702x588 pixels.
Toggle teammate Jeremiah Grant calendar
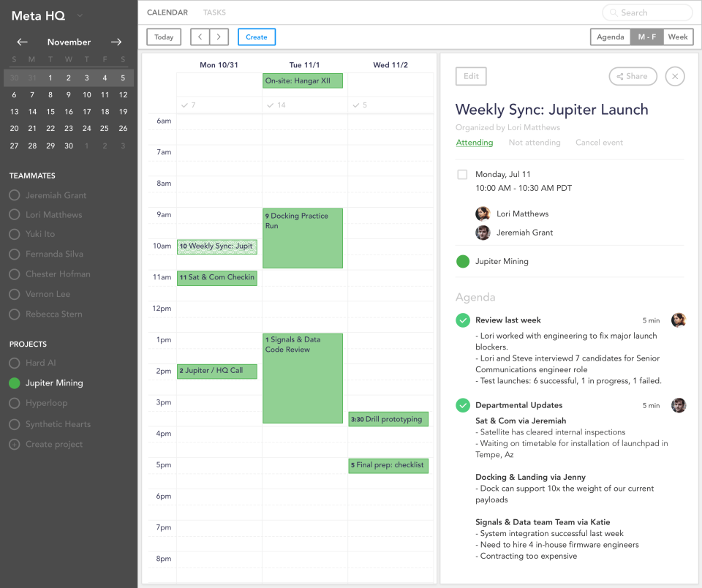coord(15,195)
